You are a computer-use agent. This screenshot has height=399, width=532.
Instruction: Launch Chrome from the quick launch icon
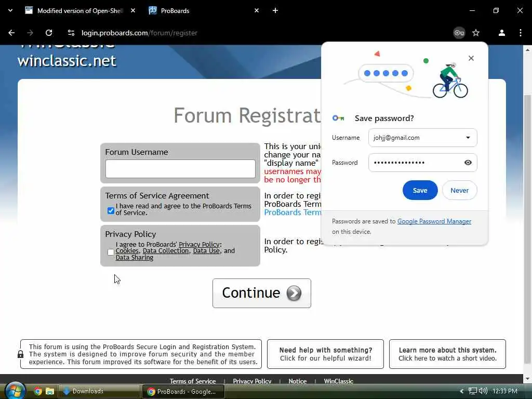[37, 391]
